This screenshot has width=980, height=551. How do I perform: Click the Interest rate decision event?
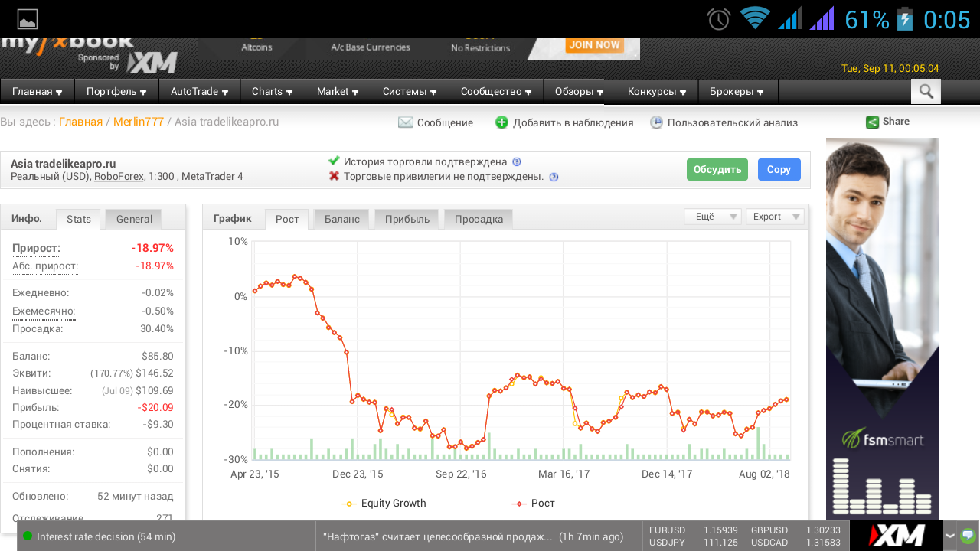click(x=106, y=536)
